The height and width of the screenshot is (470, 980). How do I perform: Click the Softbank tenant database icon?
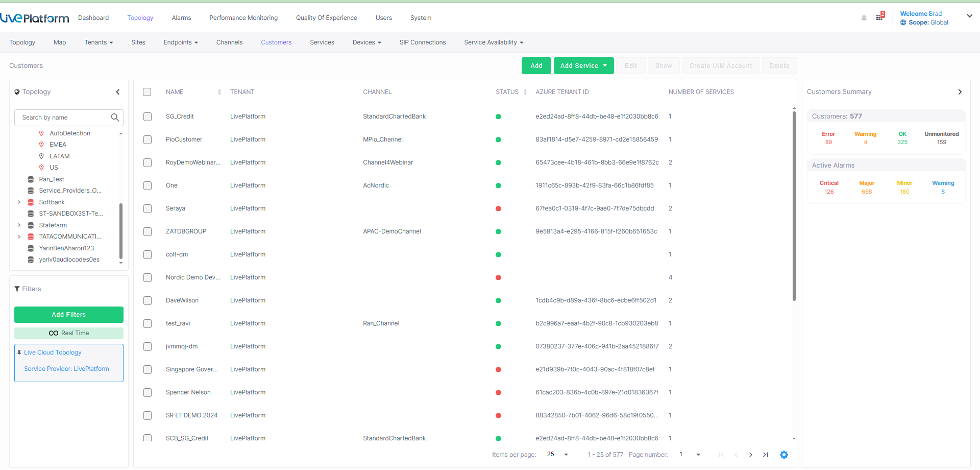tap(31, 202)
